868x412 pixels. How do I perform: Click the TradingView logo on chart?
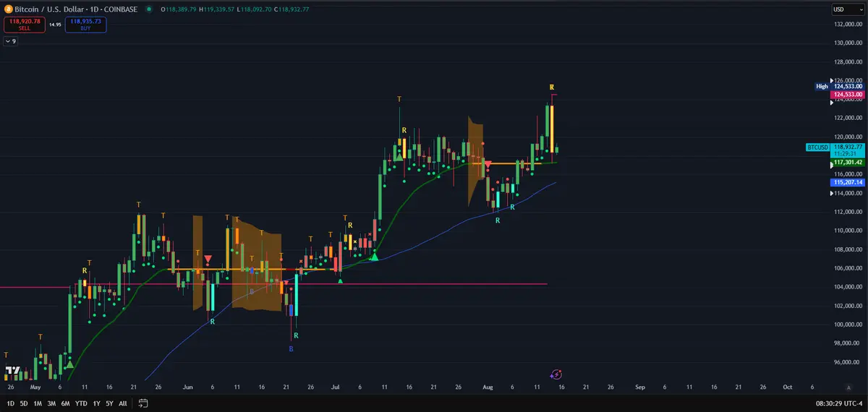point(13,372)
